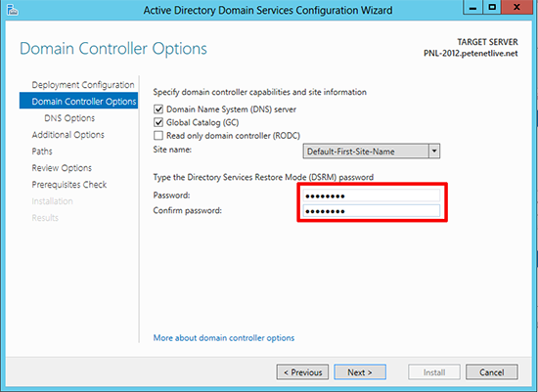Focus the DSRM Password field

pyautogui.click(x=372, y=196)
